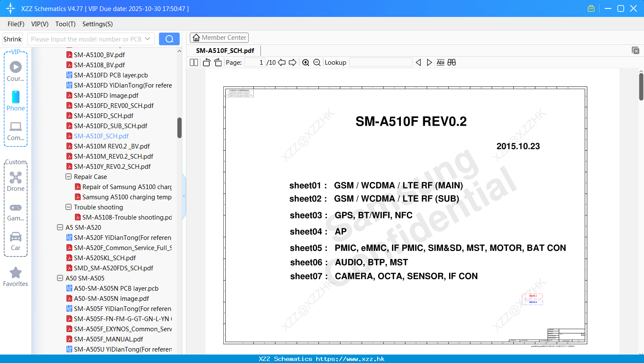Go to the previous page arrow
Screen dimensions: 644x363
click(282, 63)
